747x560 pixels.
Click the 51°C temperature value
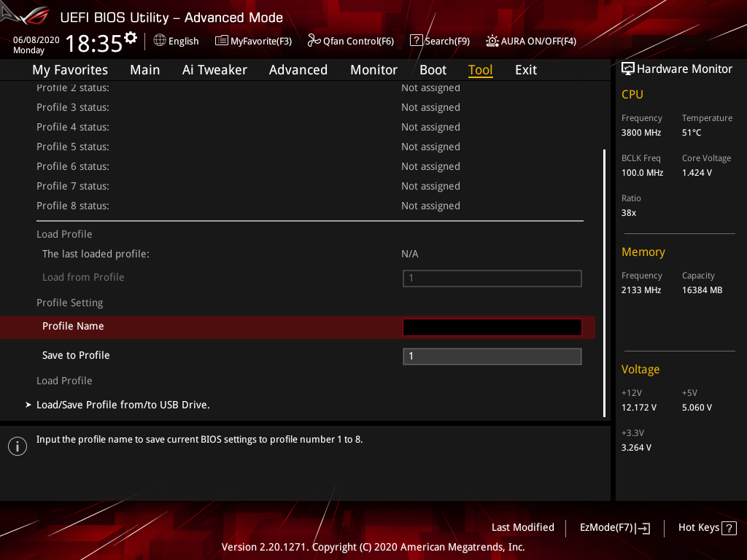(692, 133)
